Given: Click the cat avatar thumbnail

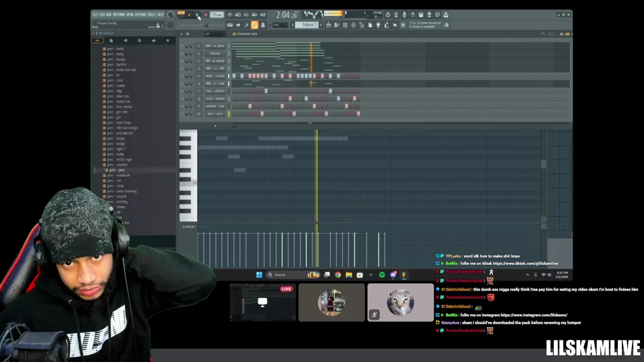Looking at the screenshot, I should [x=400, y=302].
